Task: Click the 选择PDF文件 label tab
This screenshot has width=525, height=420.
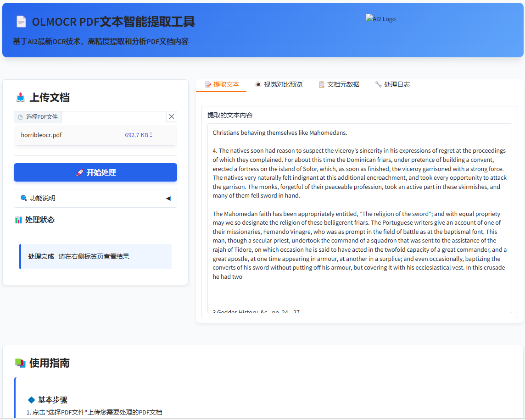Action: click(x=38, y=117)
